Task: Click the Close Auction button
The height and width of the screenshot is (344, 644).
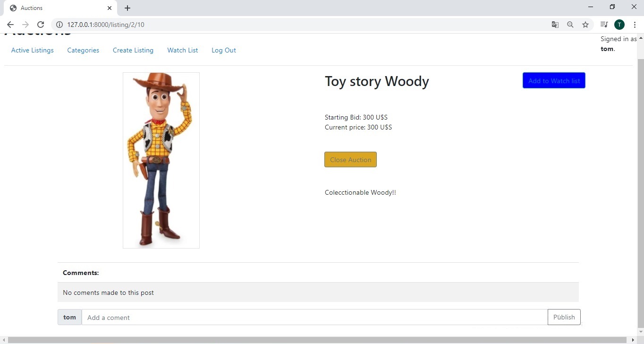Action: coord(350,160)
